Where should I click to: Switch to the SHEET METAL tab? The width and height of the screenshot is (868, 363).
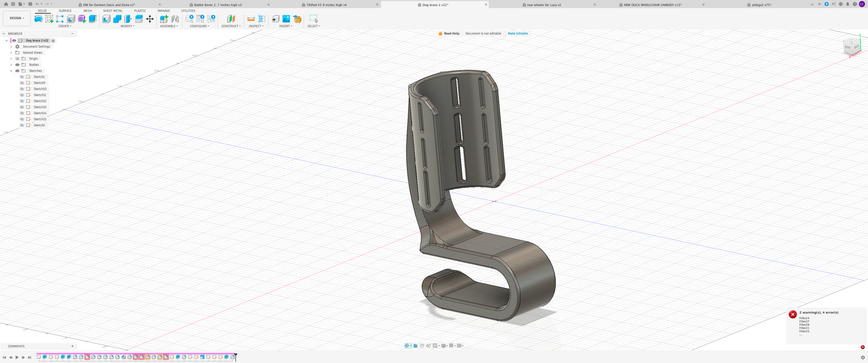[113, 11]
